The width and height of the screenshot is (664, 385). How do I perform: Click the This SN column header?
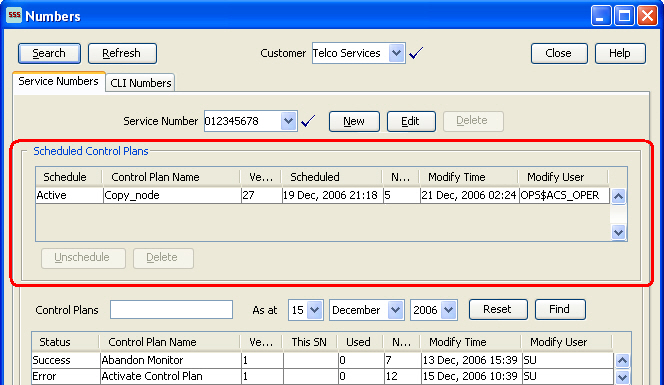(x=309, y=342)
